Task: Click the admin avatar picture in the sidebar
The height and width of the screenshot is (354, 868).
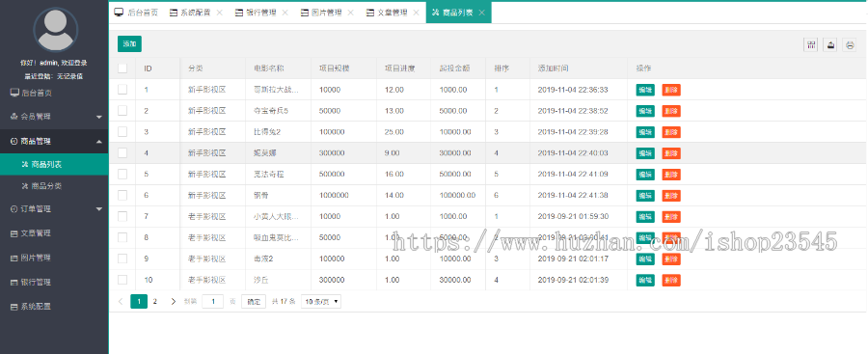Action: [x=55, y=29]
